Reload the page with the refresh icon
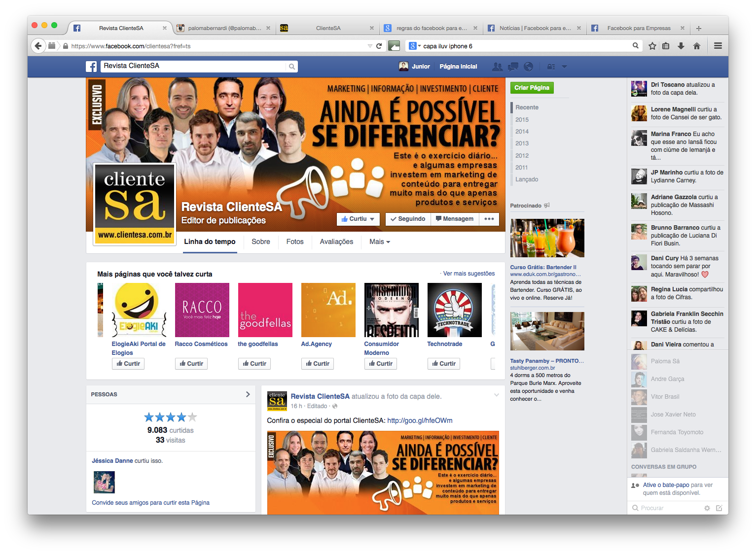Viewport: 756px width, 554px height. (x=379, y=46)
